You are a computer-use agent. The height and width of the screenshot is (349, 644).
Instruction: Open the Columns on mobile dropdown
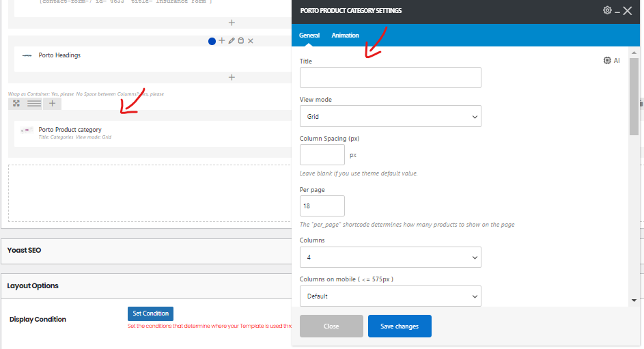click(x=390, y=296)
